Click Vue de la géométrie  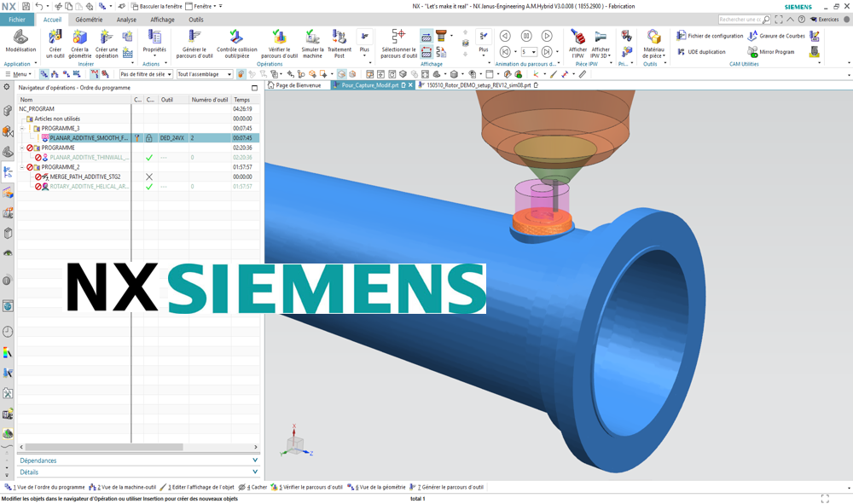(376, 487)
